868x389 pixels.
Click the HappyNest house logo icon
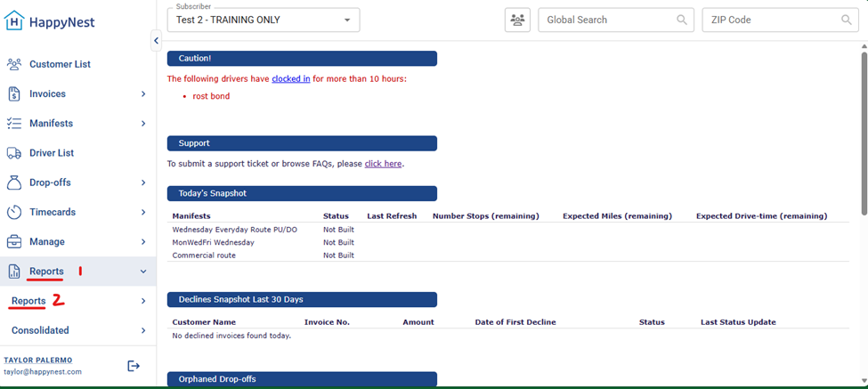point(14,20)
